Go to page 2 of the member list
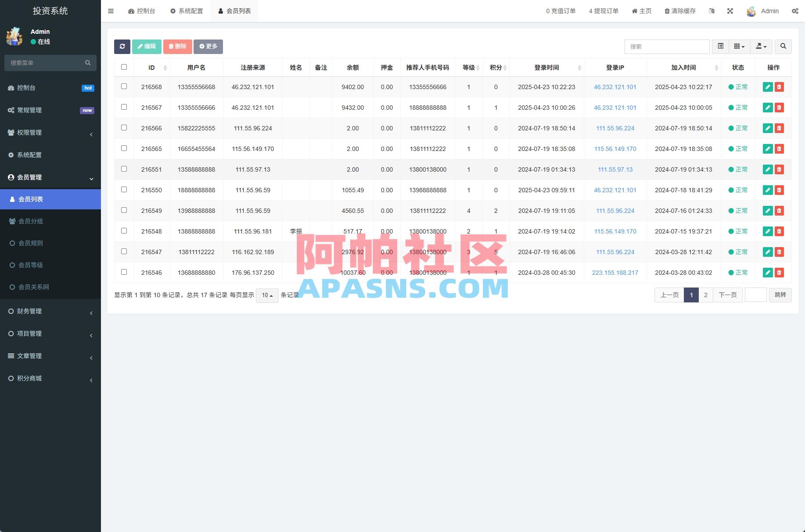The width and height of the screenshot is (805, 532). [705, 295]
